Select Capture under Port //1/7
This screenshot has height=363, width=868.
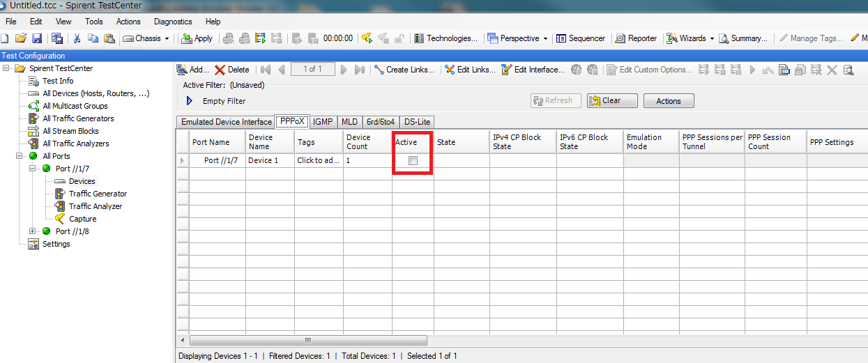(82, 219)
